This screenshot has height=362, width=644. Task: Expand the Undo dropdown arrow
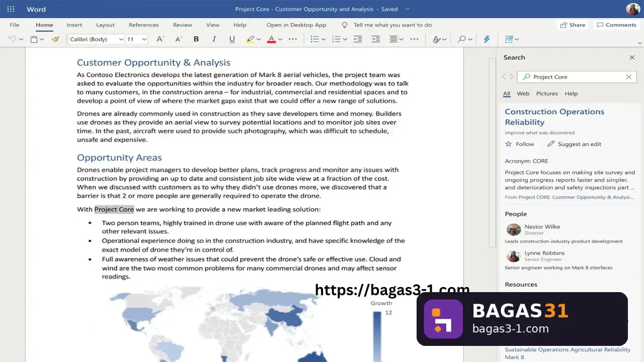click(x=21, y=39)
